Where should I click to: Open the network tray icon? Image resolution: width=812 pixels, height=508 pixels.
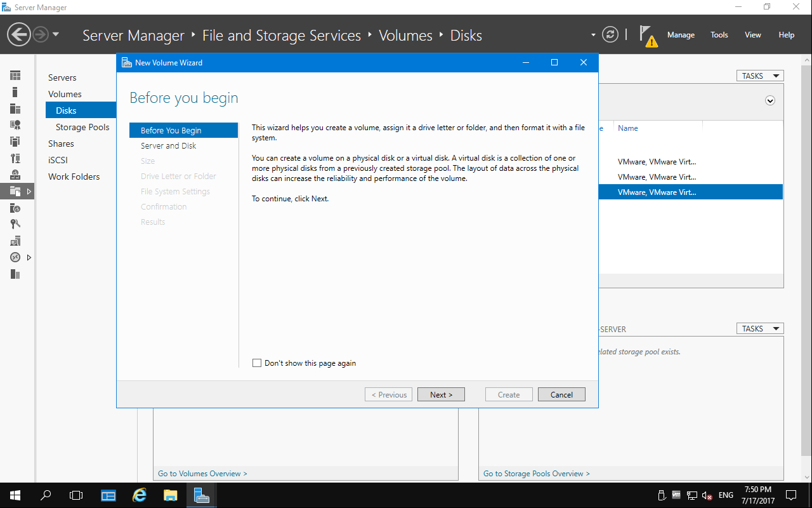[691, 495]
